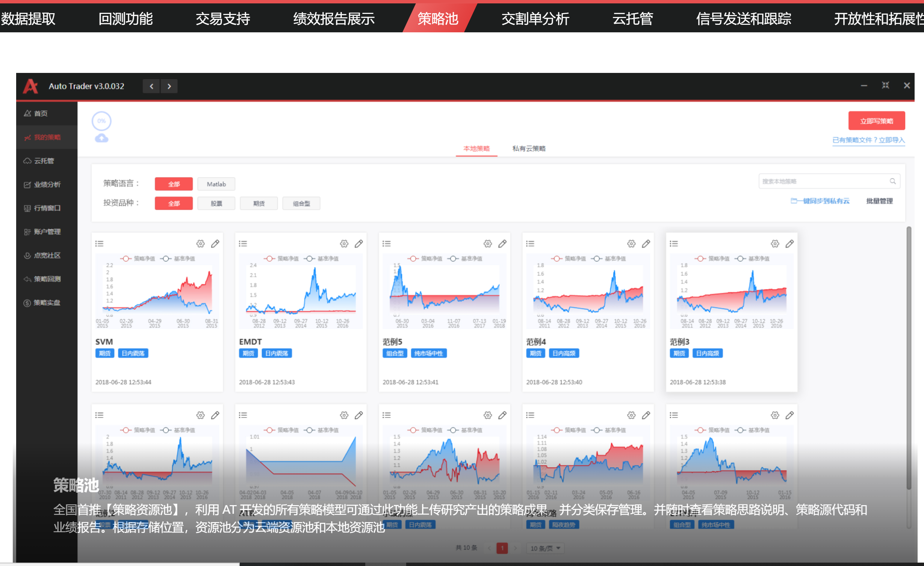Go to next page using the pagination chevron
Image resolution: width=924 pixels, height=566 pixels.
click(x=516, y=548)
